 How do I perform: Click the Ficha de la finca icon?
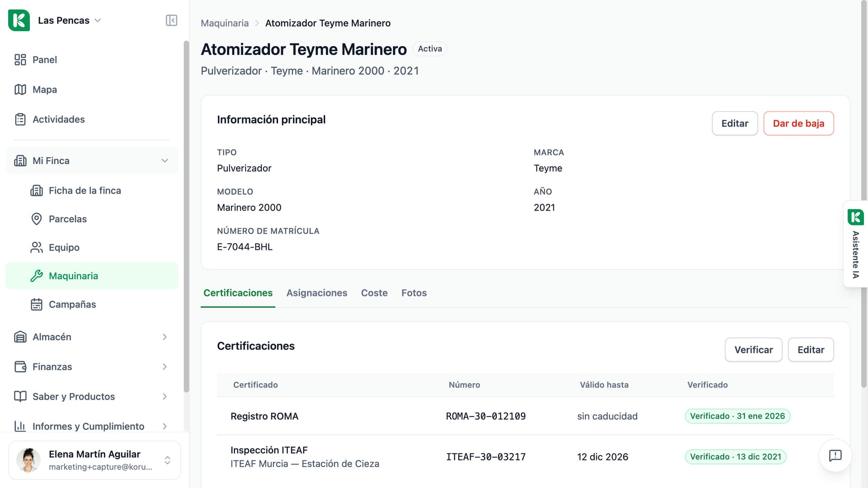37,191
